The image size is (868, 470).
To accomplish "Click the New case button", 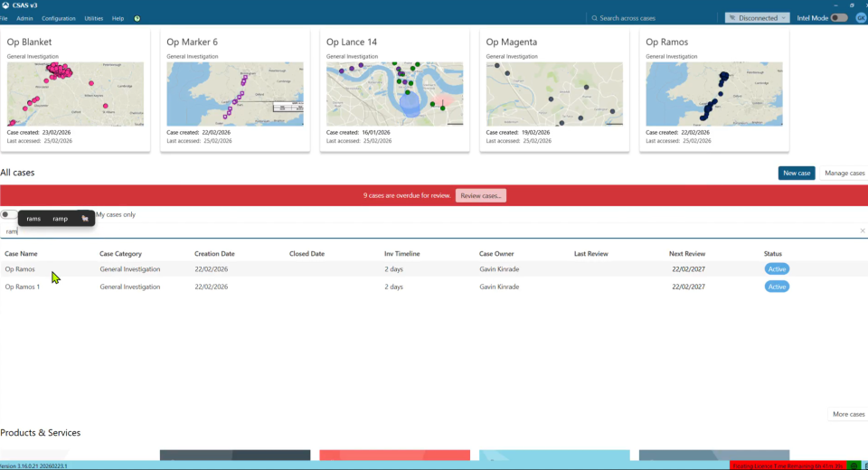I will tap(796, 173).
